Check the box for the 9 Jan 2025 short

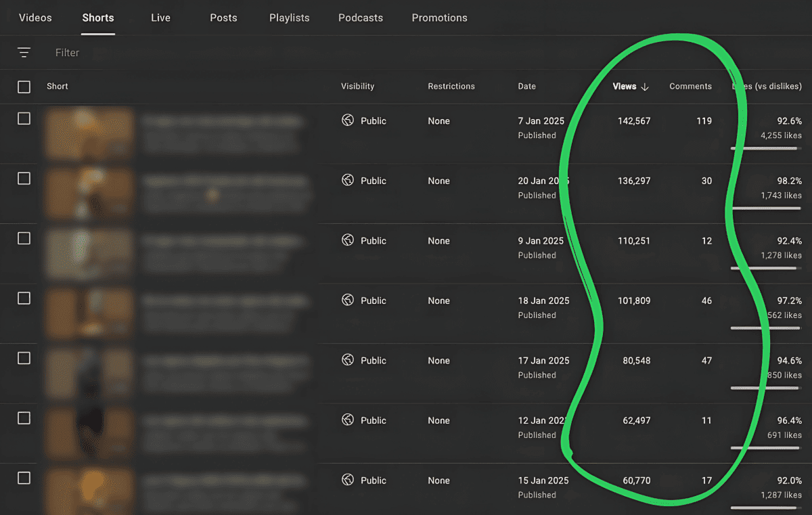pos(24,238)
